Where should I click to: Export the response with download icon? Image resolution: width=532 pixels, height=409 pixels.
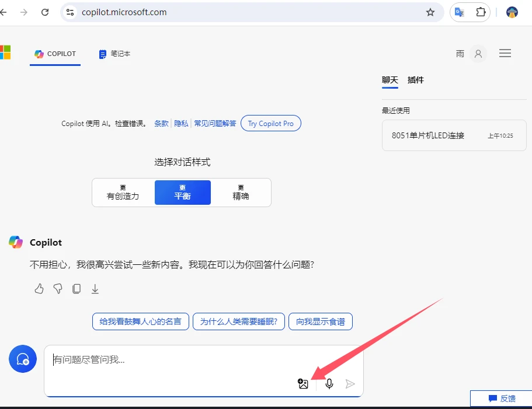(x=95, y=289)
